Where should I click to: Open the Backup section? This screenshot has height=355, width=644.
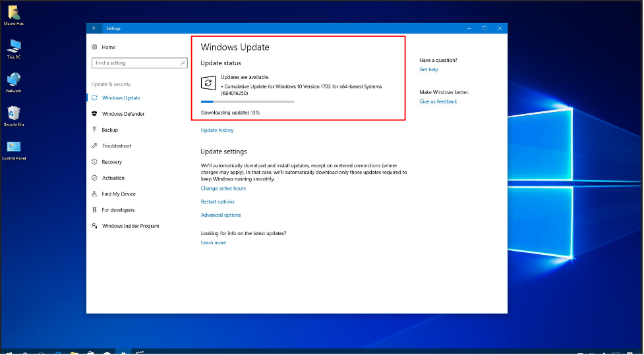coord(109,130)
